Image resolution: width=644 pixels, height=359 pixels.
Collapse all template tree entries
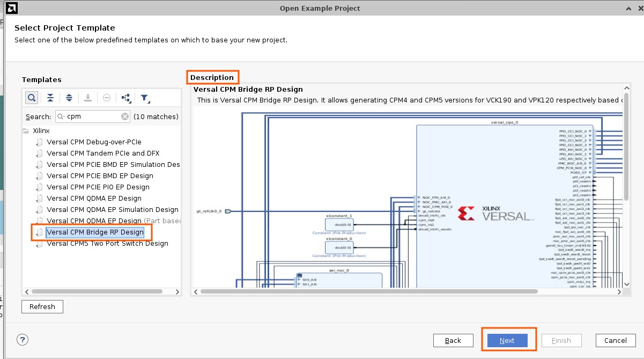pos(51,98)
